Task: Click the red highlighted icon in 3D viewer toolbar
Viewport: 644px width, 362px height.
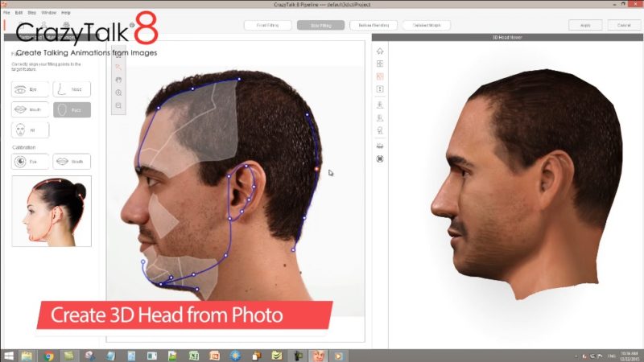Action: click(x=380, y=76)
